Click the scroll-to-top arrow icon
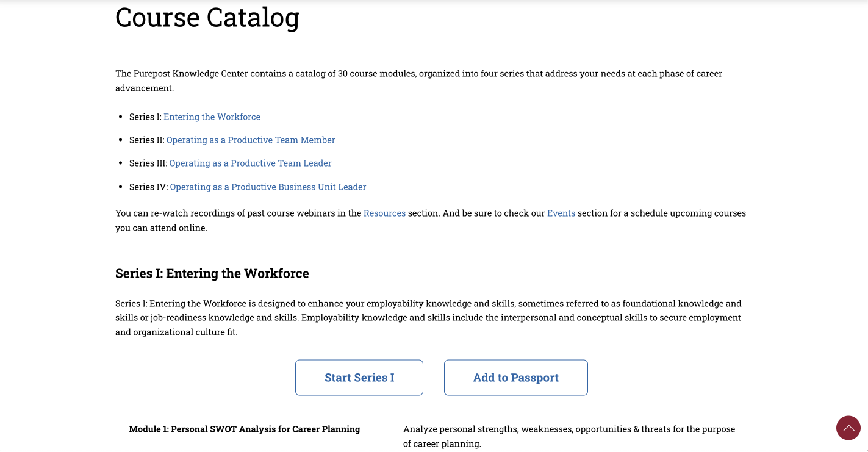 pyautogui.click(x=848, y=428)
